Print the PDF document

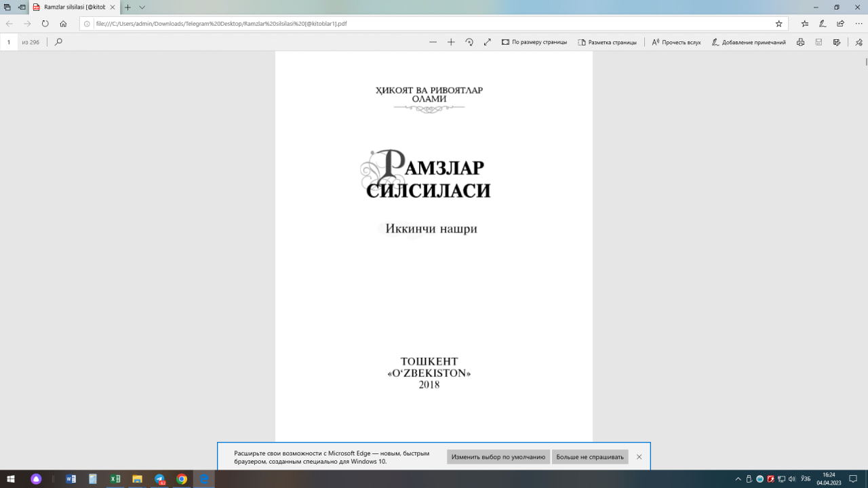(x=801, y=42)
